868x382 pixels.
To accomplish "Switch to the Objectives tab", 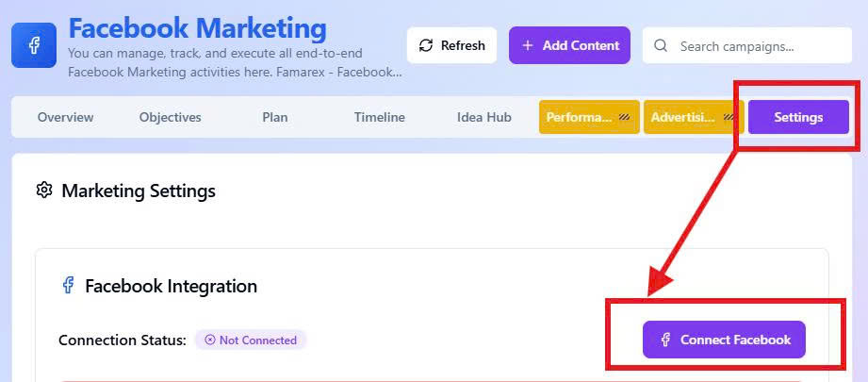I will (x=171, y=118).
